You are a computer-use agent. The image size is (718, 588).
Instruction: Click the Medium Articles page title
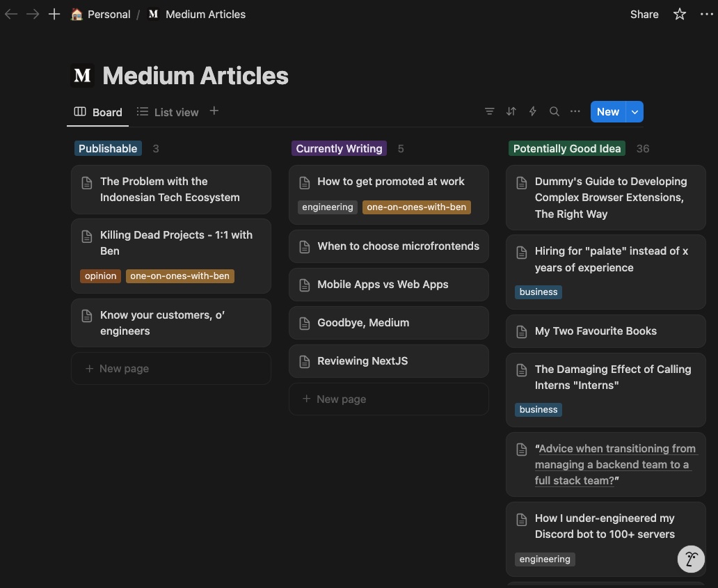[x=196, y=76]
